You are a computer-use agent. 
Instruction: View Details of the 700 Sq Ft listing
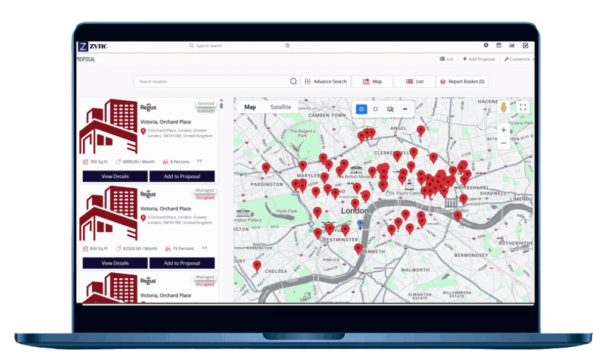[x=115, y=176]
